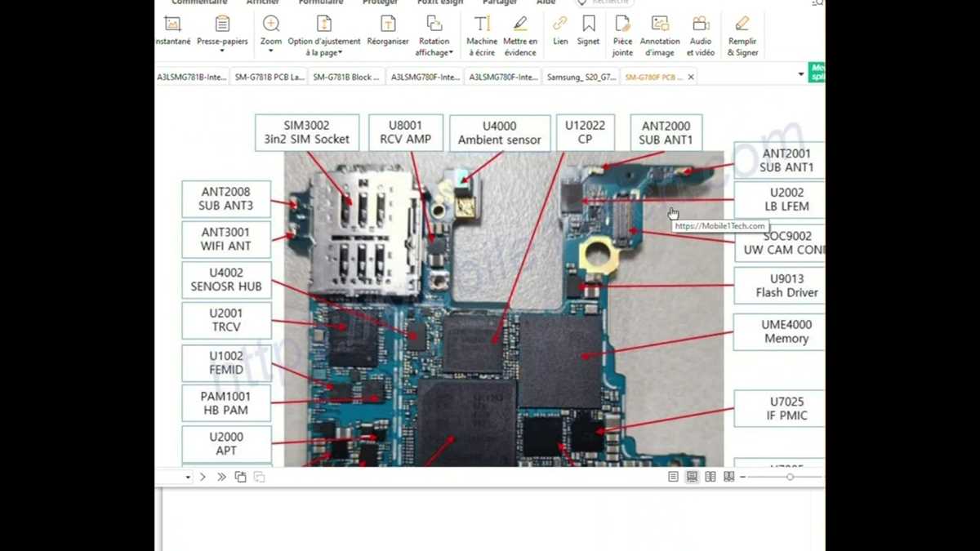Select the Réorganiser tool
The height and width of the screenshot is (551, 980).
point(388,31)
